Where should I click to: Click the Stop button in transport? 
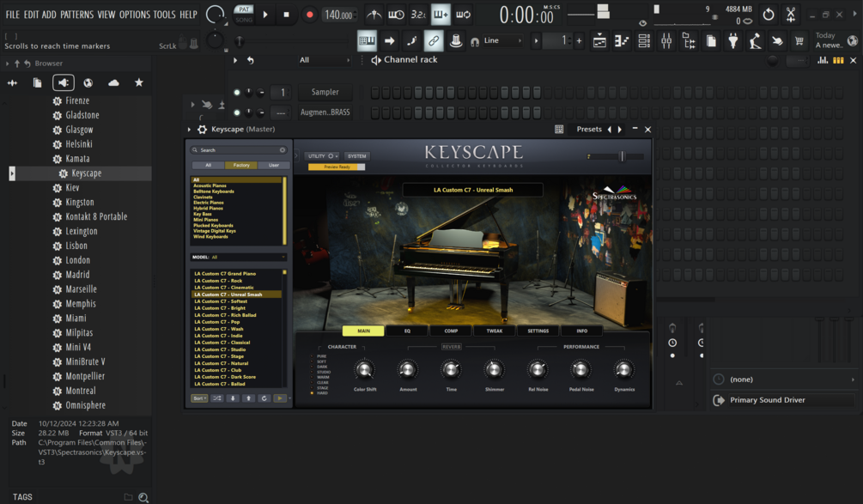(x=286, y=15)
